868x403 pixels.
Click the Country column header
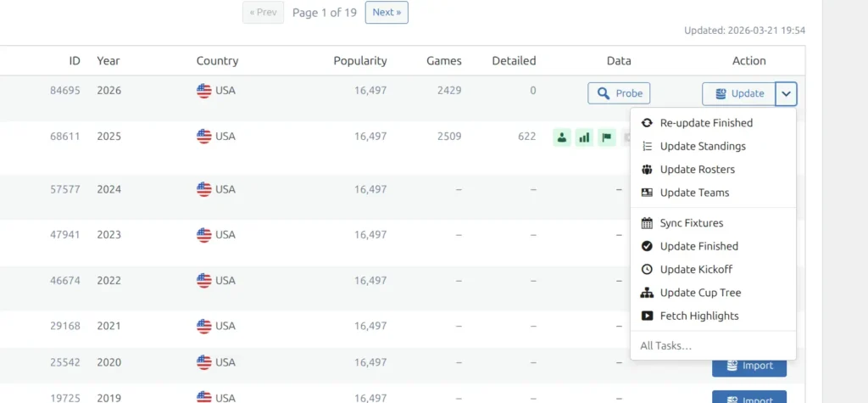217,61
